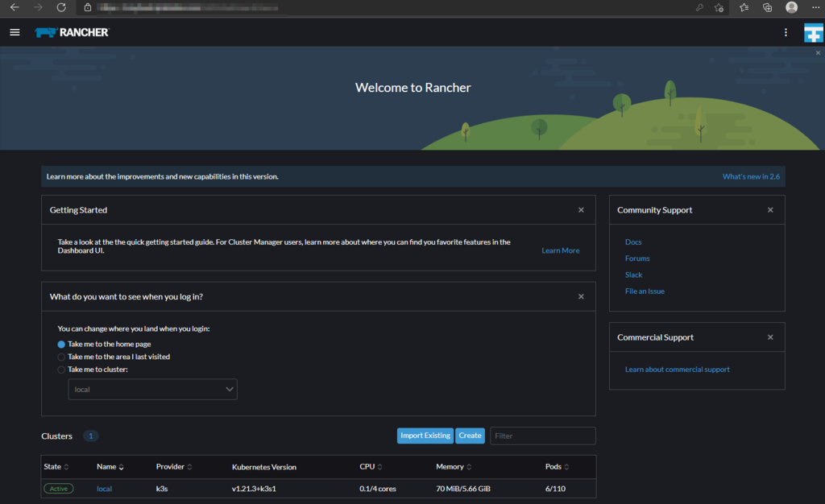Click the v1.21.3+k3s1 version cell
The width and height of the screenshot is (825, 504).
(x=254, y=489)
